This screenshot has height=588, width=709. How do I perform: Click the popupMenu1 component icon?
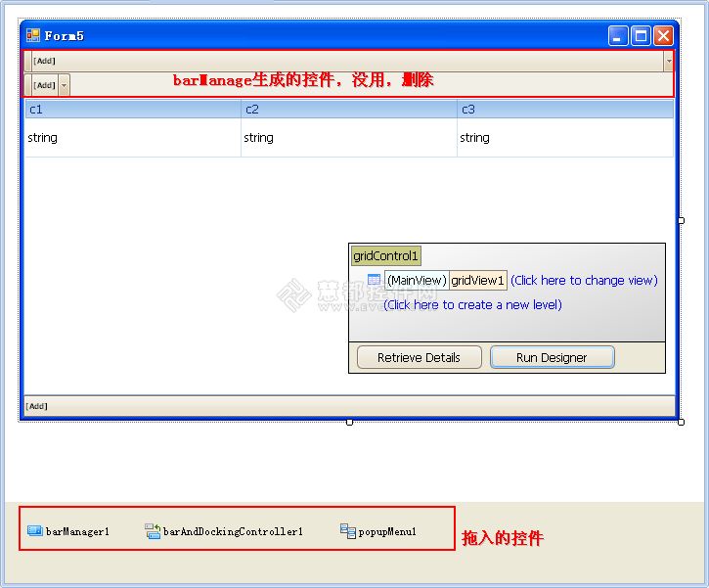[348, 531]
